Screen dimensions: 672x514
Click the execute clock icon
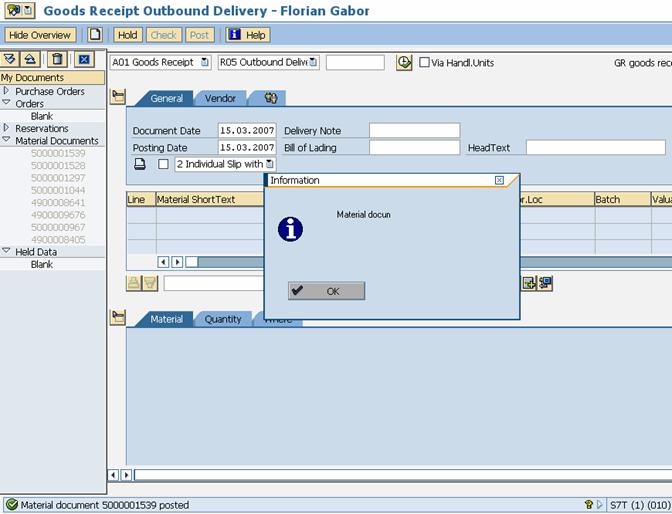(404, 63)
